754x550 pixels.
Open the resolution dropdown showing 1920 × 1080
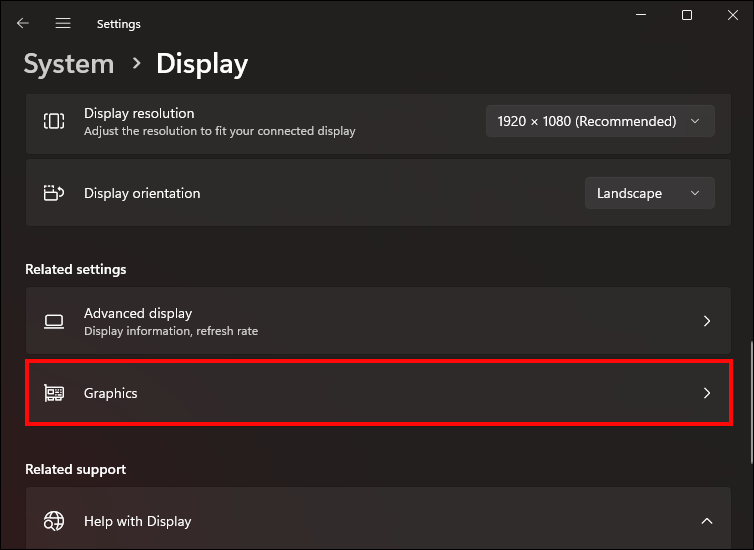(x=600, y=121)
